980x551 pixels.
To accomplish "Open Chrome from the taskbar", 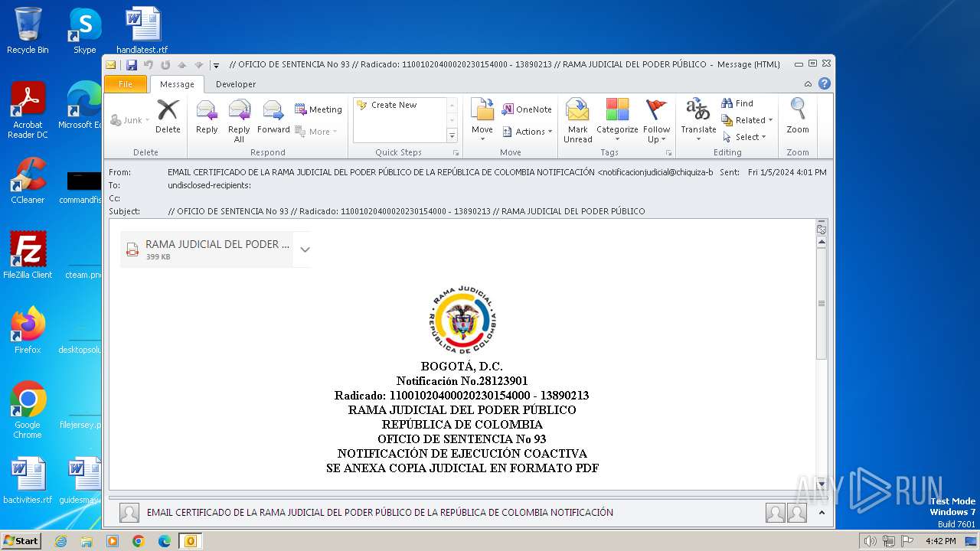I will [138, 541].
